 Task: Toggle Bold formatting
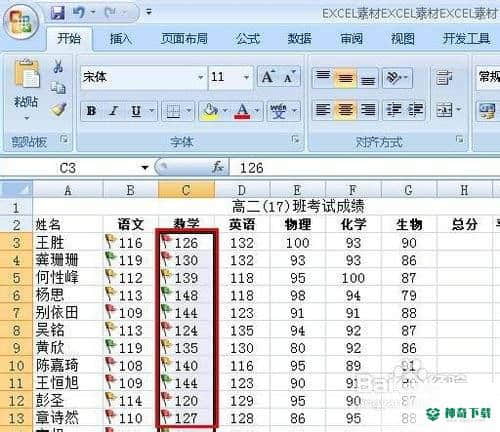(91, 110)
